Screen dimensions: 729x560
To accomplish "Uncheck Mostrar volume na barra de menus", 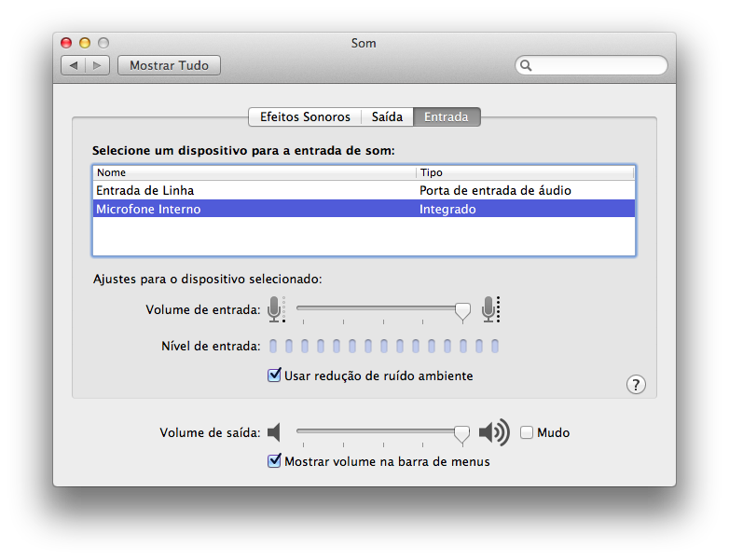I will [x=274, y=460].
